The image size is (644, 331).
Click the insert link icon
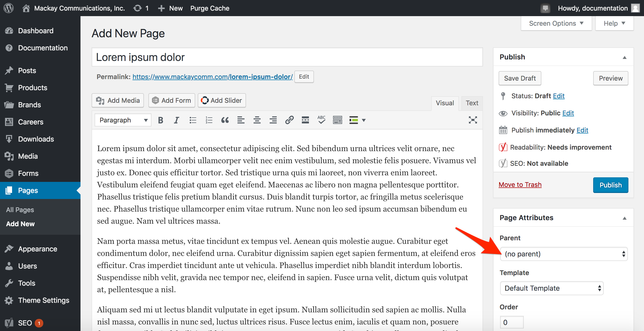pos(289,120)
